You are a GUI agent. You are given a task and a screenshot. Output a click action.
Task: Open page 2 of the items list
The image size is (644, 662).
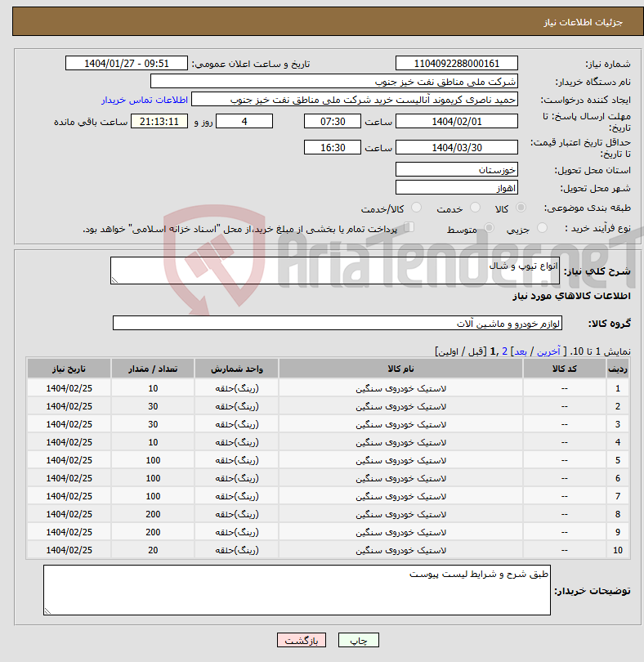[x=504, y=351]
